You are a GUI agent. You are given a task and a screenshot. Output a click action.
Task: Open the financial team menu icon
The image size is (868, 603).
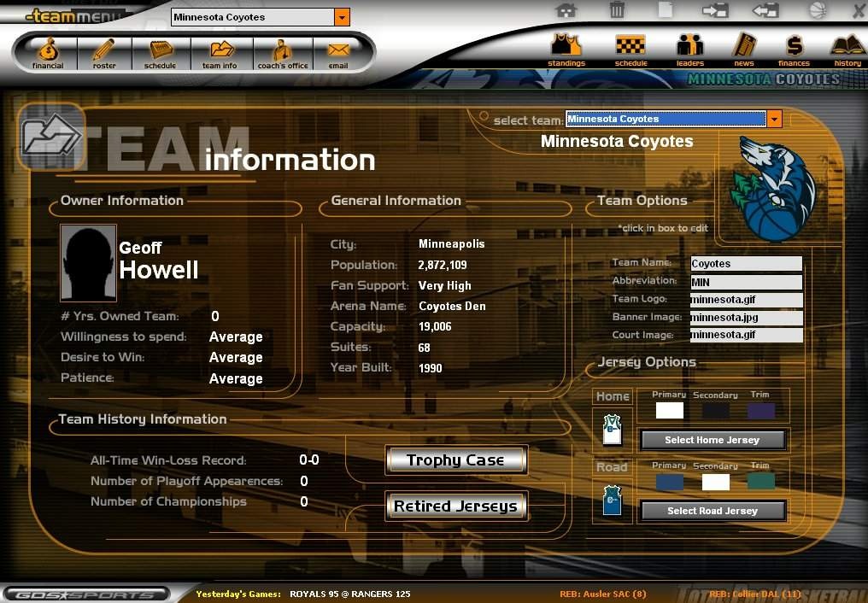(48, 52)
